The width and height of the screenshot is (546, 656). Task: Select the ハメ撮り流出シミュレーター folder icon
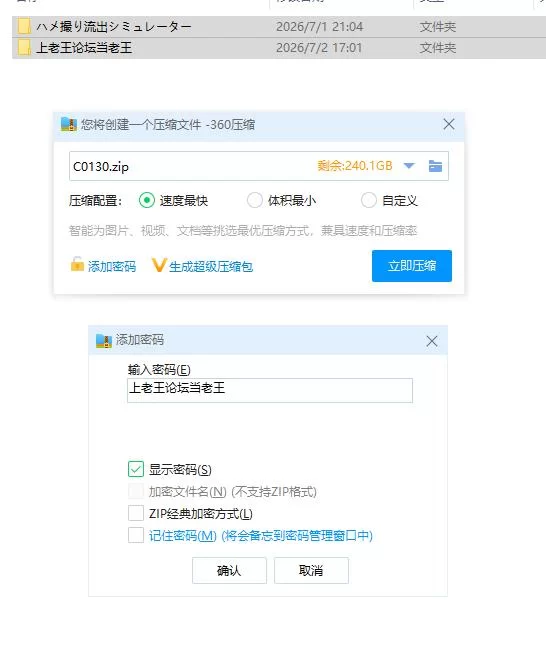24,26
